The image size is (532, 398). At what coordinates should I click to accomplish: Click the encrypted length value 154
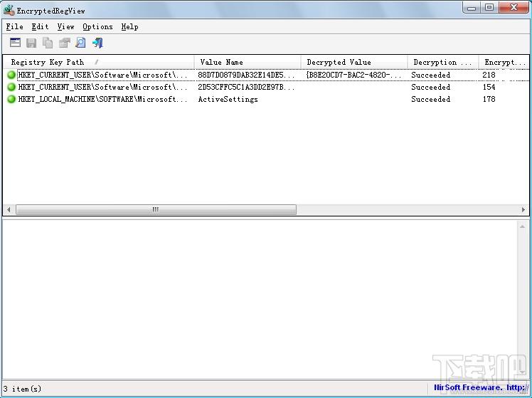click(489, 87)
